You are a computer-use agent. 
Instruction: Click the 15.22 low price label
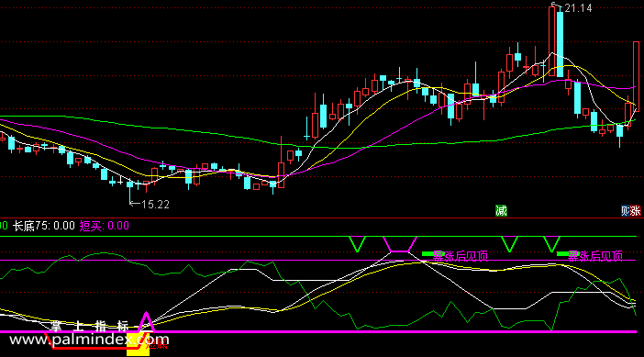[155, 204]
